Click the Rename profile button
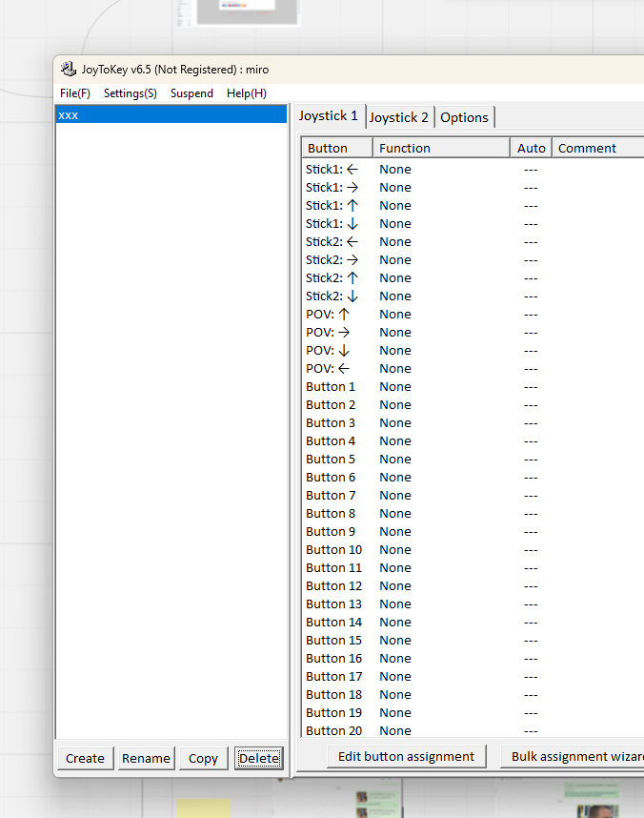Image resolution: width=644 pixels, height=818 pixels. point(146,758)
